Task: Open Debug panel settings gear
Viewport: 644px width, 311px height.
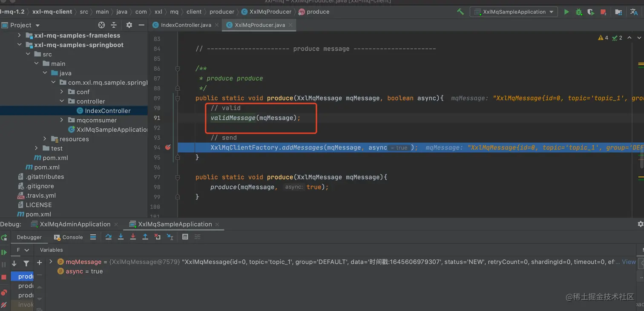Action: 640,224
